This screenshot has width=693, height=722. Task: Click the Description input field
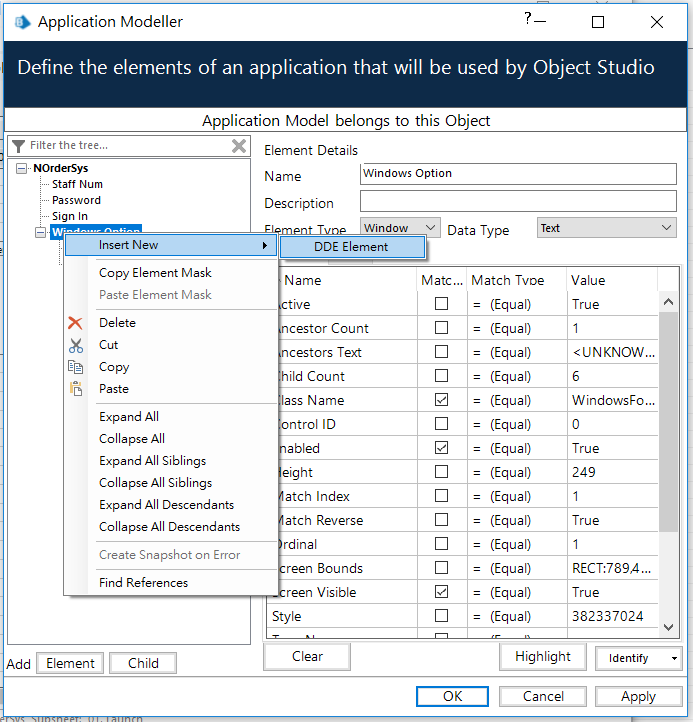(x=518, y=202)
